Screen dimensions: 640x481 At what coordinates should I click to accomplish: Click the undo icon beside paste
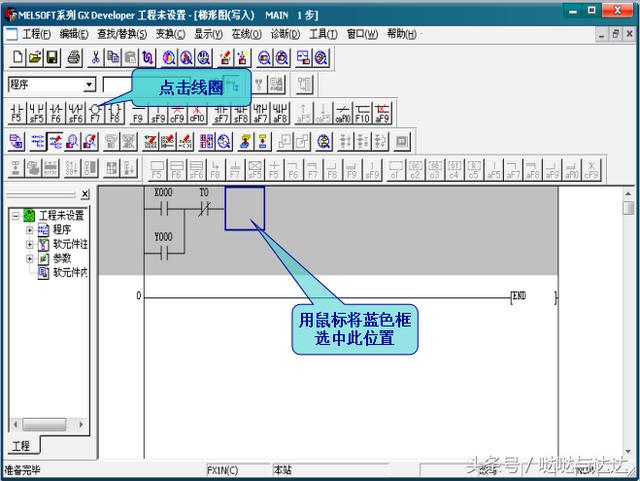[x=147, y=58]
